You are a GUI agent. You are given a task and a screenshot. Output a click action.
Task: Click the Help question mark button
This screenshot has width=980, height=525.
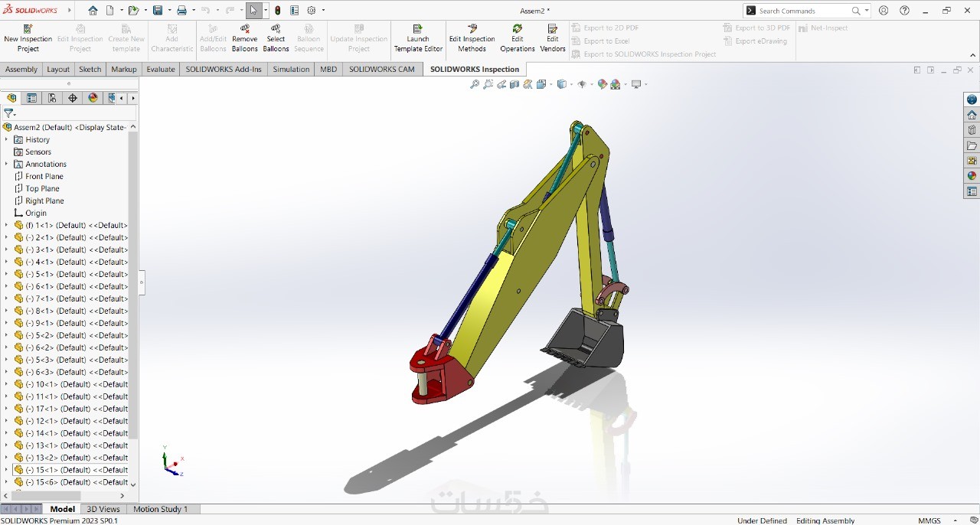(x=905, y=11)
